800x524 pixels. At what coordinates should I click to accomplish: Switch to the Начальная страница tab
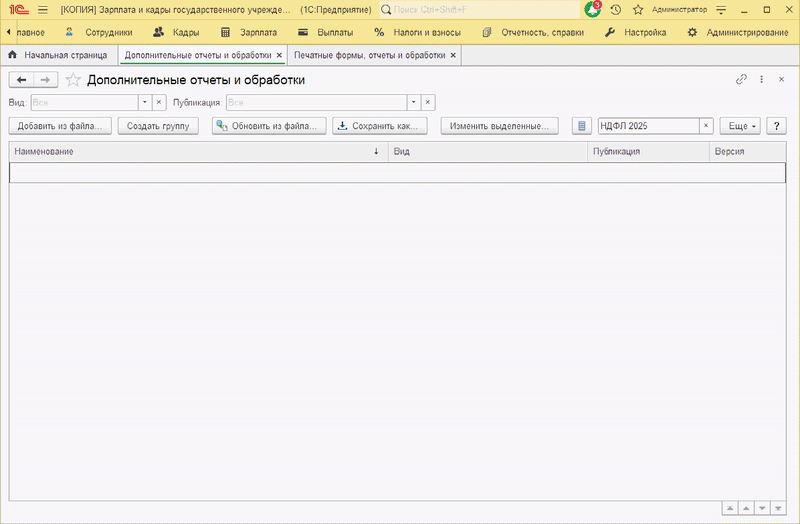click(58, 55)
